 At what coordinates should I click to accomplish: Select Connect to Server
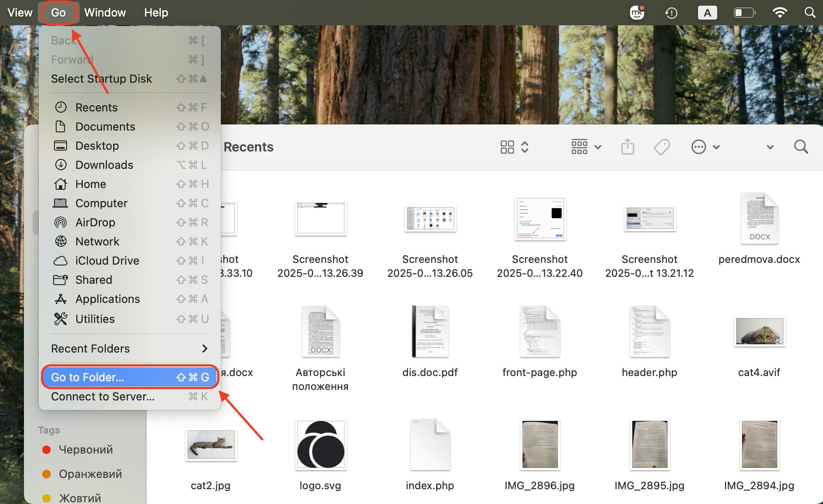point(102,396)
